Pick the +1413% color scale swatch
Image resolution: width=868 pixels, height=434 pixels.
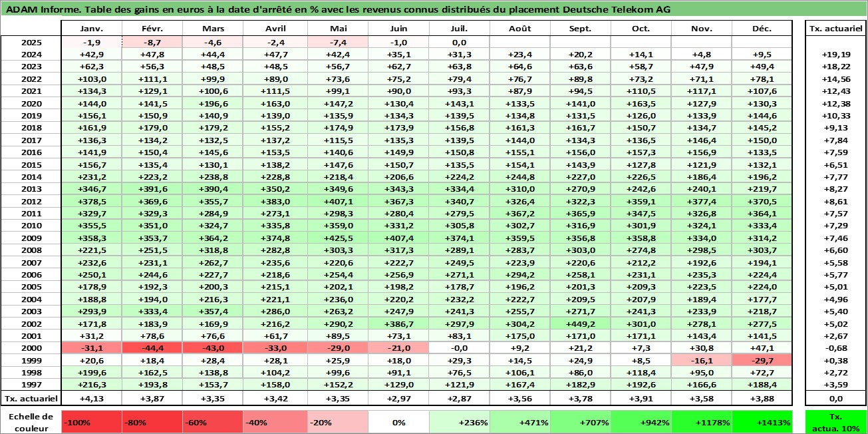pos(762,422)
